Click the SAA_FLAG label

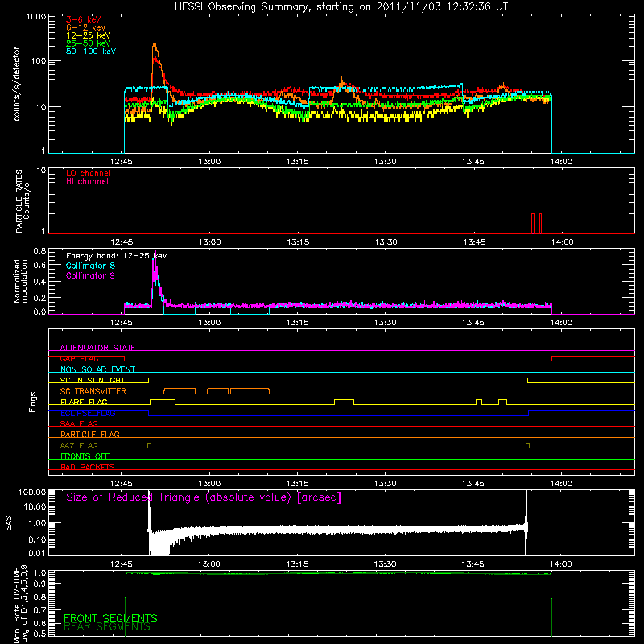click(79, 423)
